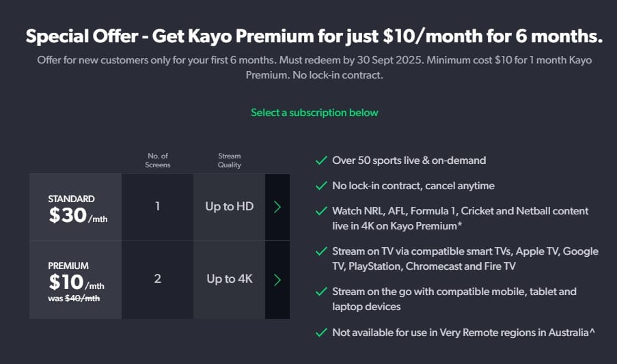Screen dimensions: 617x364
Task: Click checkmark beside Watch NRL, AFL
Action: pos(322,211)
